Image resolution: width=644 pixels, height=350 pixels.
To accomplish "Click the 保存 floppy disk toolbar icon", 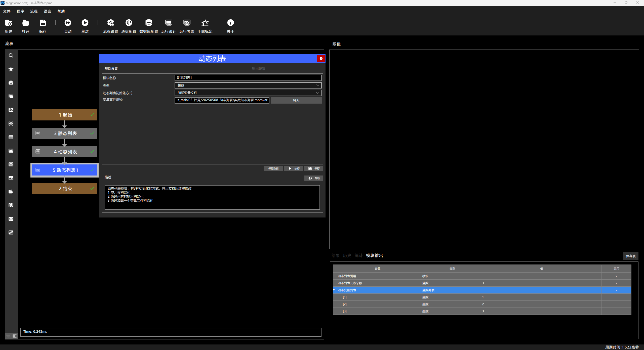I will pos(43,23).
